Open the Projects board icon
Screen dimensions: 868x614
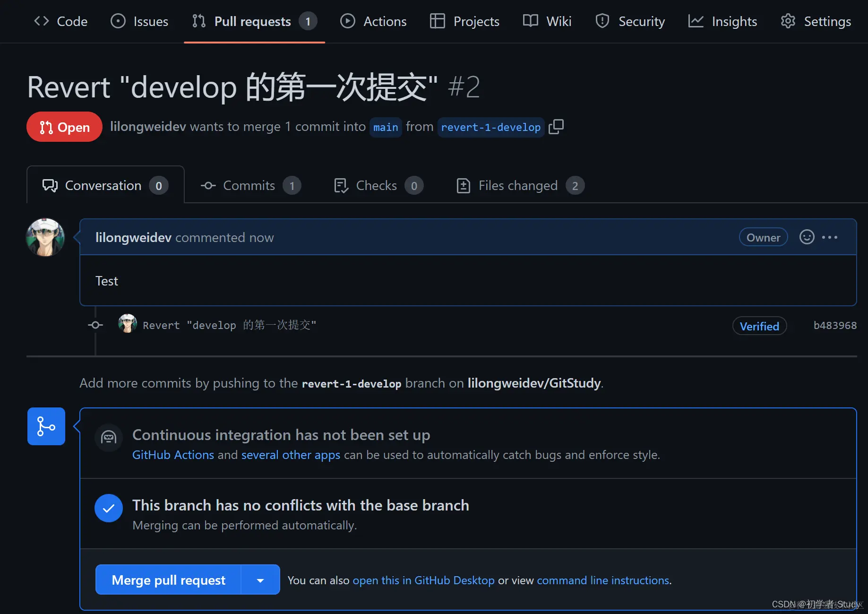437,21
